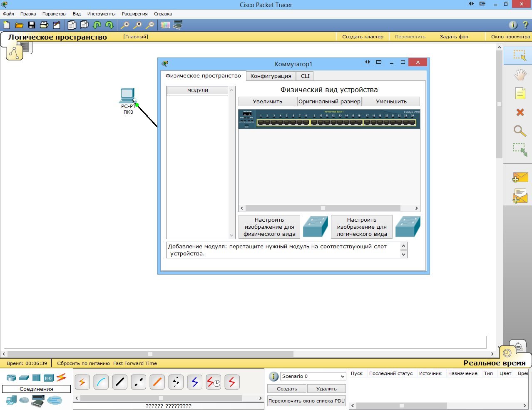Click the information icon in the top-right toolbar
Image resolution: width=532 pixels, height=410 pixels.
[x=513, y=25]
